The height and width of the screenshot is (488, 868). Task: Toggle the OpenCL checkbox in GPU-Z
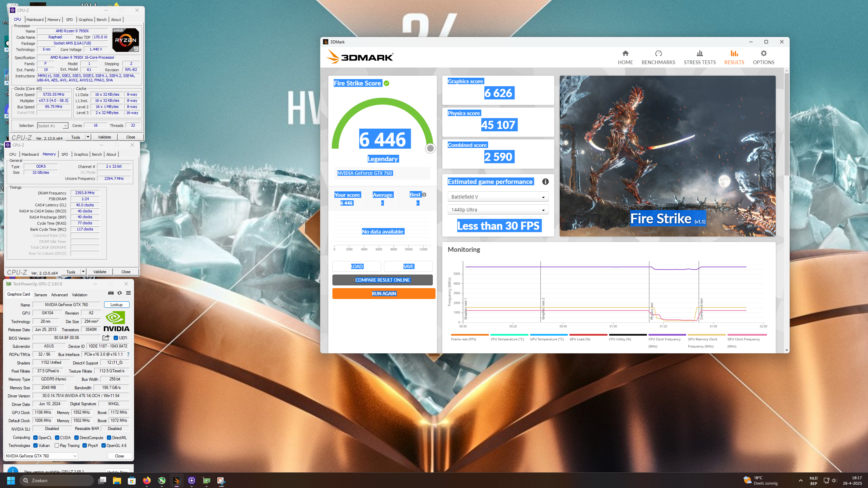click(35, 437)
